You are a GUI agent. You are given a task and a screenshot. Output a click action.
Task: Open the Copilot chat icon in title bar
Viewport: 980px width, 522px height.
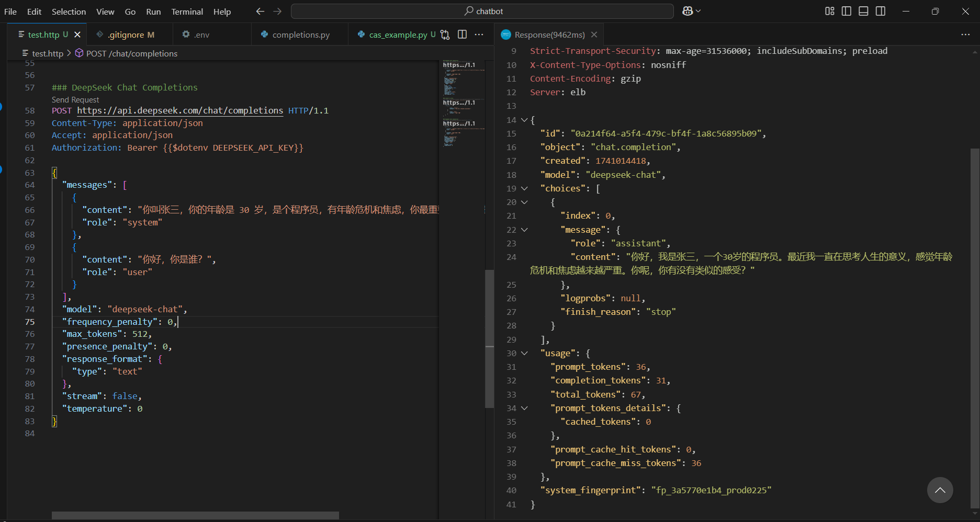click(688, 11)
